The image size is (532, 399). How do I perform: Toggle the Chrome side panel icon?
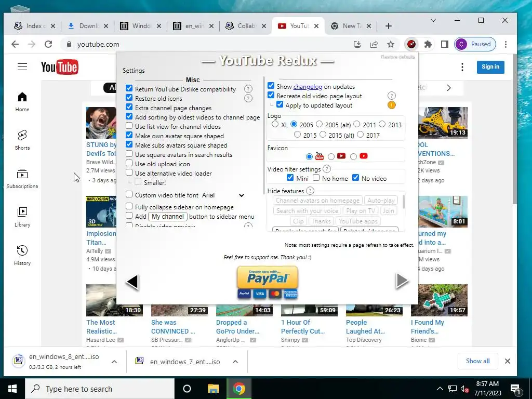[x=445, y=44]
